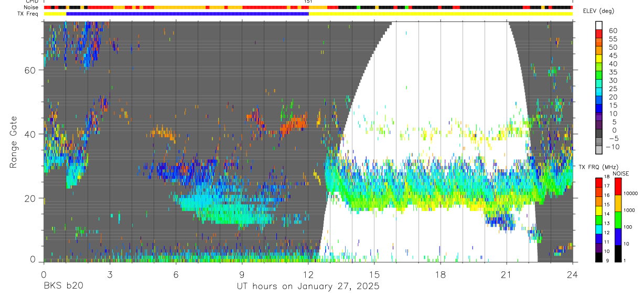The height and width of the screenshot is (297, 644).
Task: Click the light gray bottom segment of the ELEV colorbar
Action: (x=599, y=150)
